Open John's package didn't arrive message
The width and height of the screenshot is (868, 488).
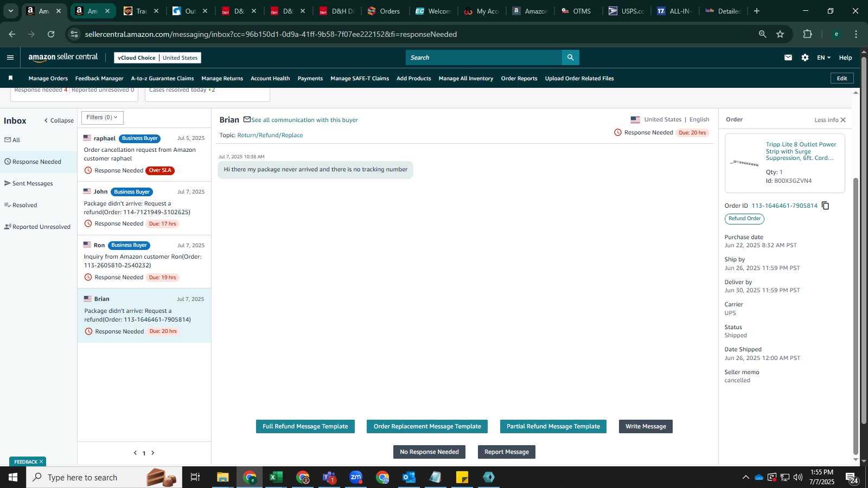point(144,208)
